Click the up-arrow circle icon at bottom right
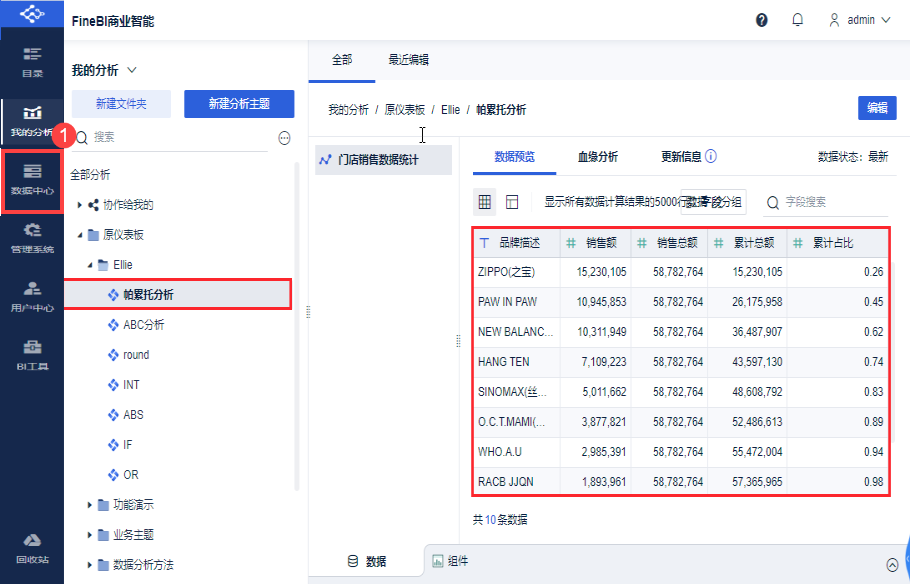 coord(893,564)
